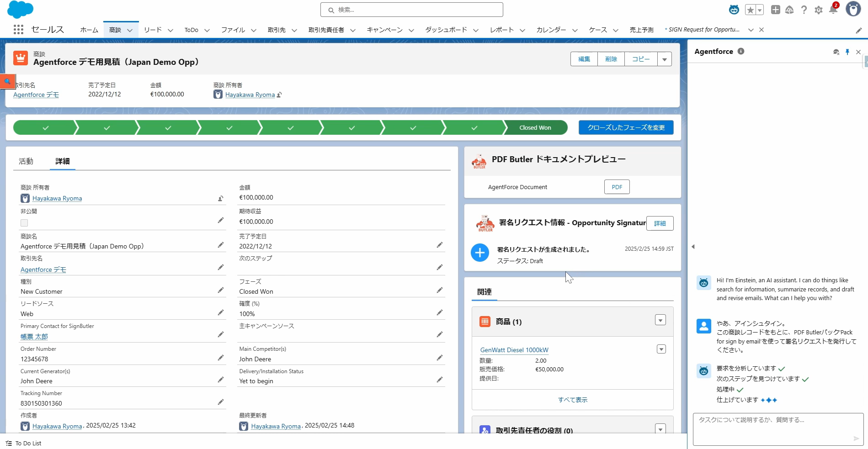Open favorites list dropdown arrow

pos(760,10)
